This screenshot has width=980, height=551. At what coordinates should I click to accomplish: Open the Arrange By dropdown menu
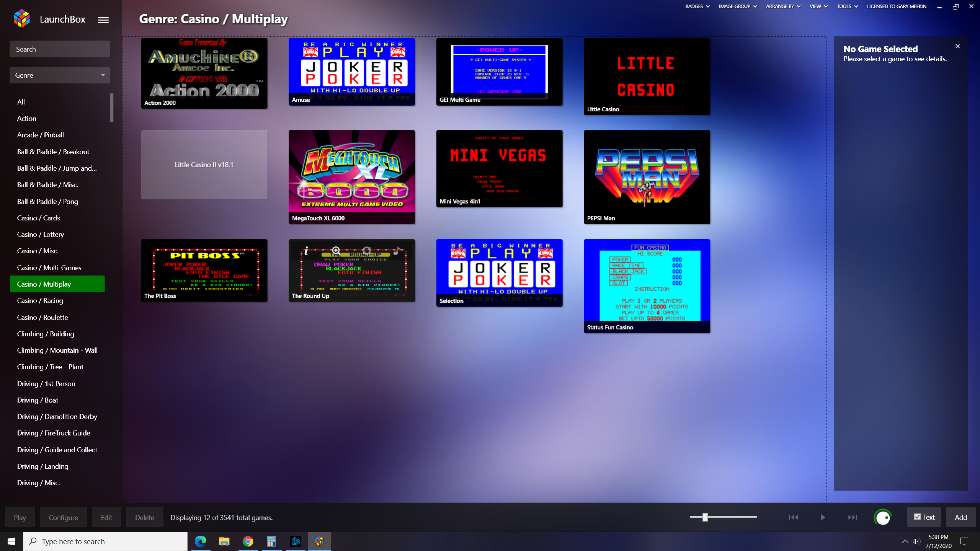click(x=783, y=6)
